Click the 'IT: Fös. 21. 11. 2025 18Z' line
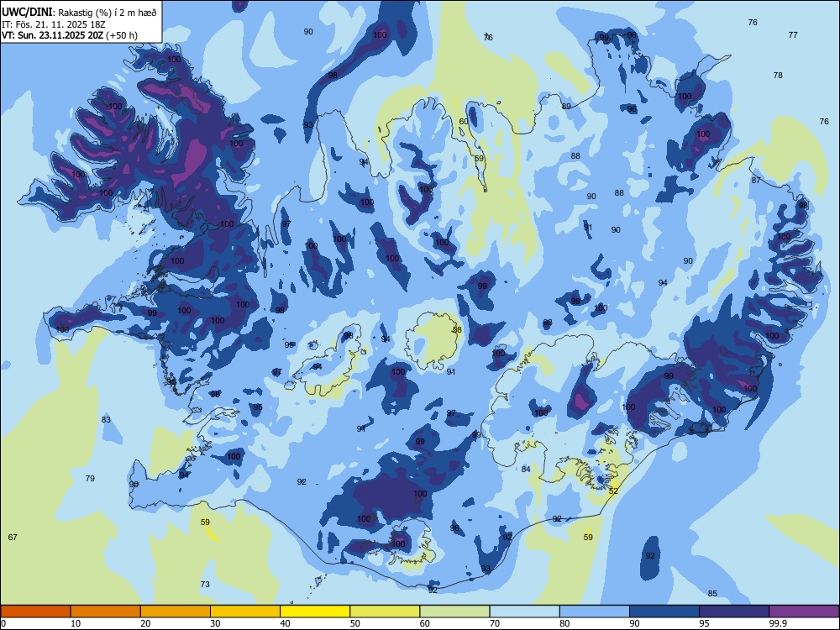The height and width of the screenshot is (630, 840). 54,24
